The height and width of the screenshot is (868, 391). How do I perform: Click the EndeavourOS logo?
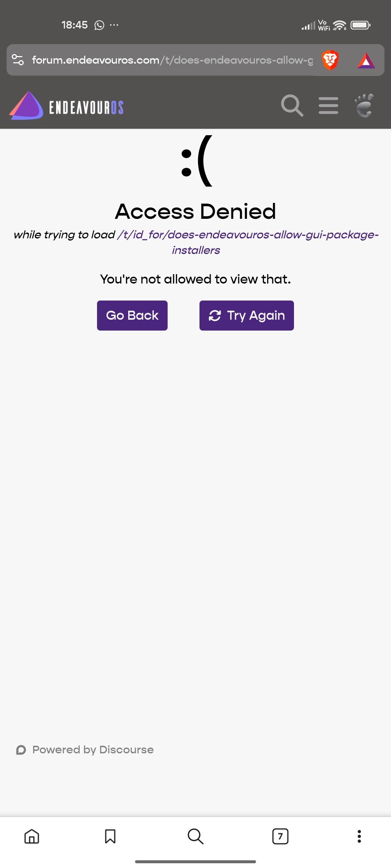point(66,106)
